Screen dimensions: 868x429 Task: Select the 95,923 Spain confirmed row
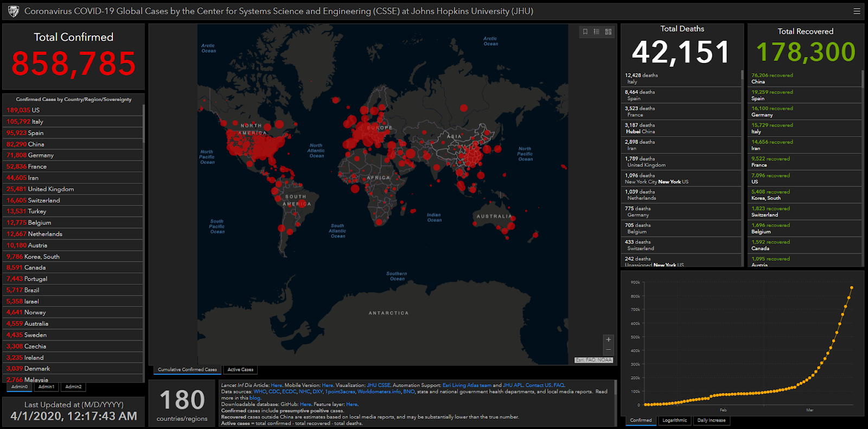click(73, 133)
